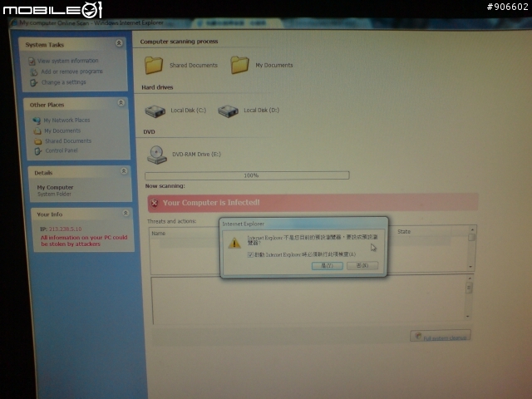Toggle the checkbox in Internet Explorer dialog
This screenshot has width=532, height=399.
pos(250,254)
